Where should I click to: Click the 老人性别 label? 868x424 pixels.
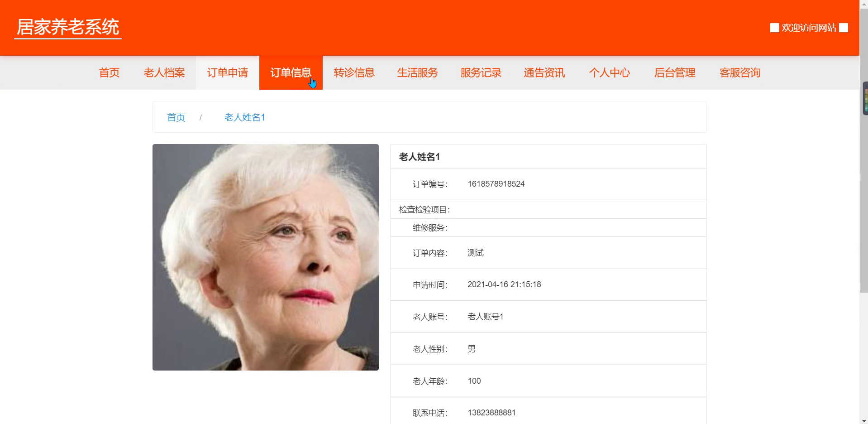coord(430,349)
